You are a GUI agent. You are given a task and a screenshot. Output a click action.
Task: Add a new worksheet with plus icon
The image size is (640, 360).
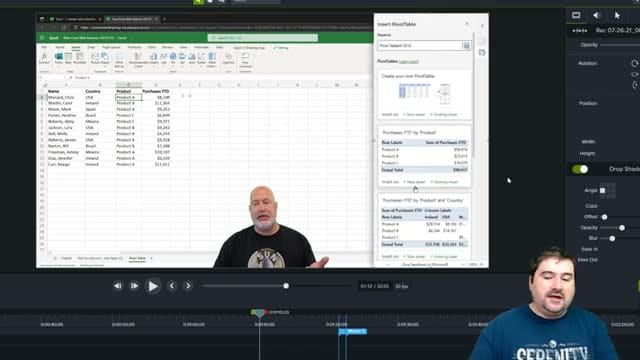(x=151, y=258)
